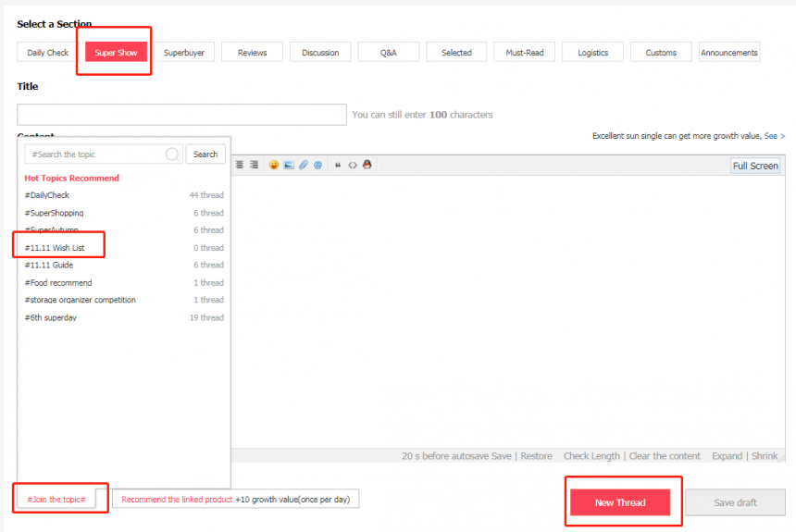796x532 pixels.
Task: Choose the #DailyCheck hot topic
Action: 47,195
